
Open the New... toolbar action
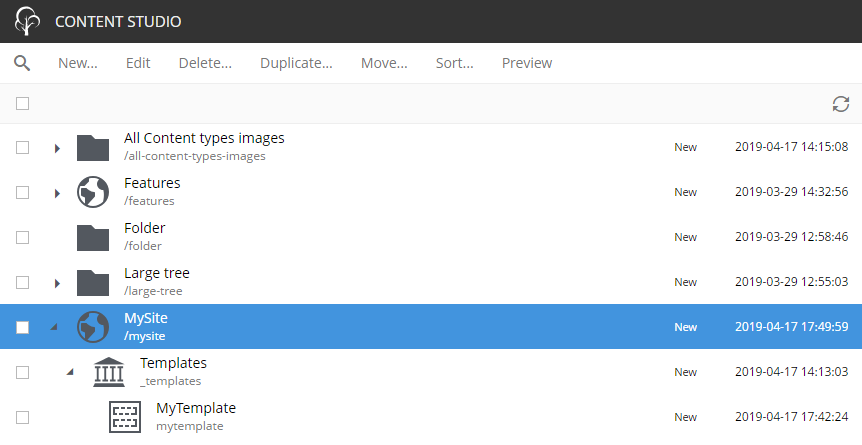point(78,63)
